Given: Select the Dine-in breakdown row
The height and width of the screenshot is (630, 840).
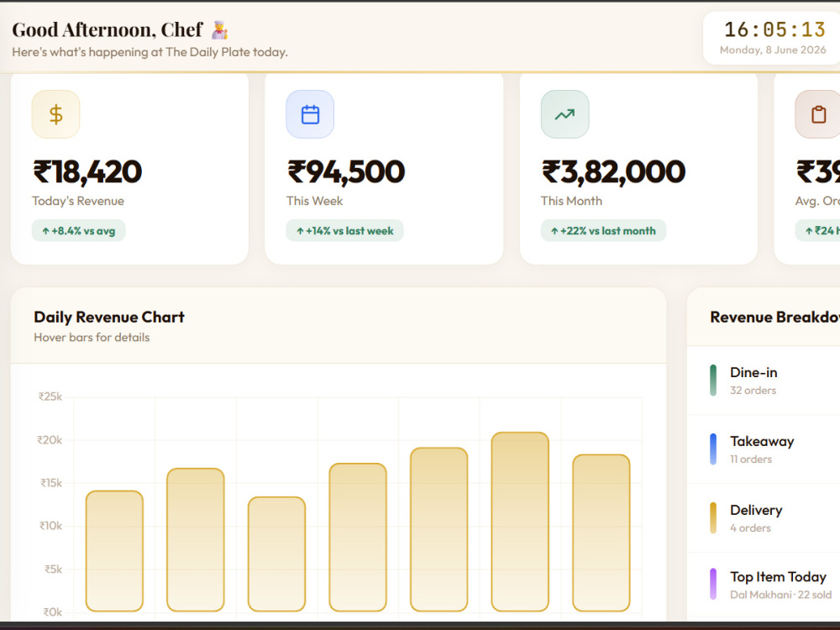Looking at the screenshot, I should click(x=764, y=381).
